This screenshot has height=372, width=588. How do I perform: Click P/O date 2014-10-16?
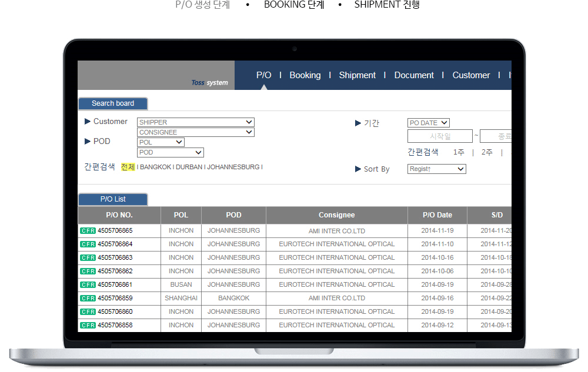(x=437, y=258)
